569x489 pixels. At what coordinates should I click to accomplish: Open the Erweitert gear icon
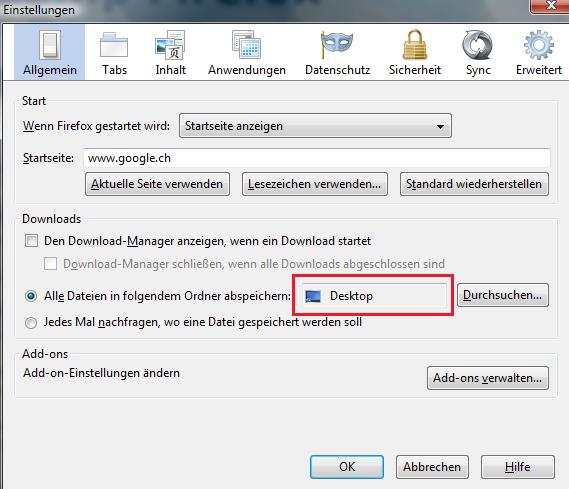click(x=539, y=45)
